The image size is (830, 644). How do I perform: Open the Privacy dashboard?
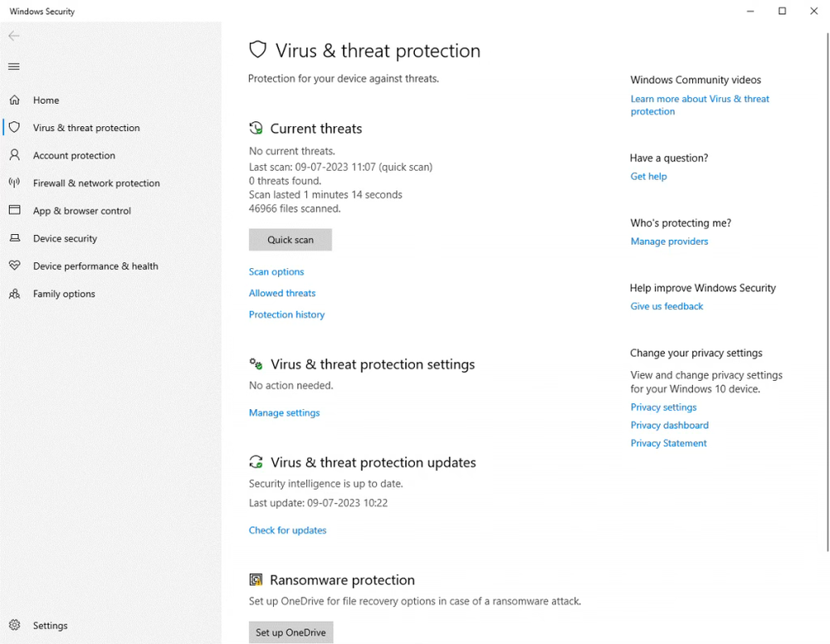[669, 425]
